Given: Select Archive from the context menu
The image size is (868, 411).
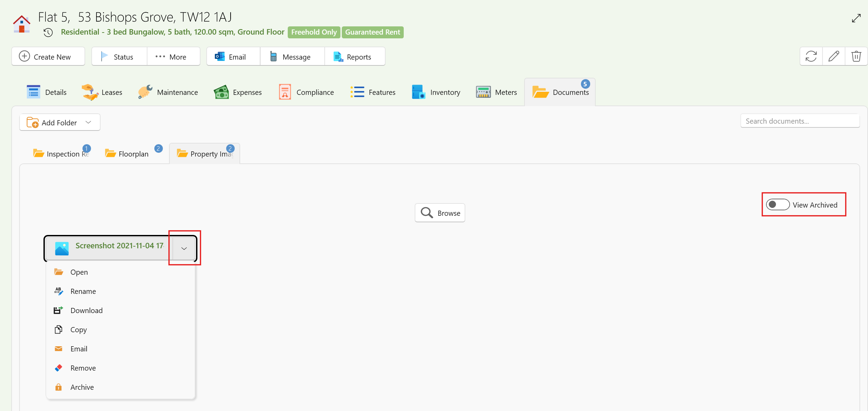Looking at the screenshot, I should (82, 387).
